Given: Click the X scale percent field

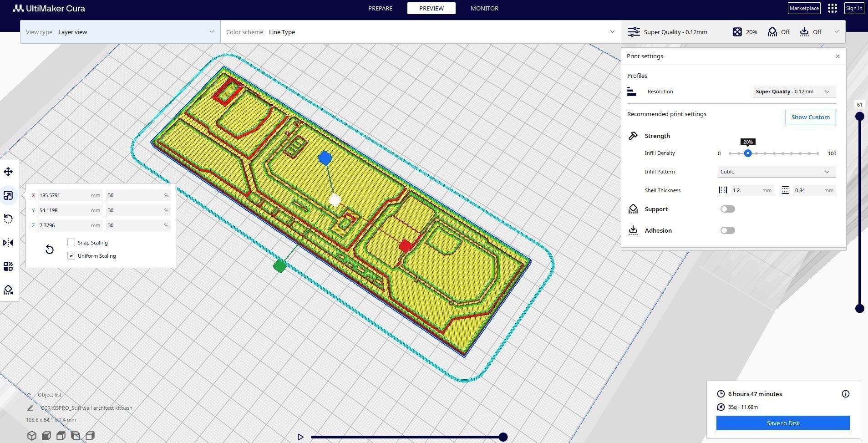Looking at the screenshot, I should (138, 195).
